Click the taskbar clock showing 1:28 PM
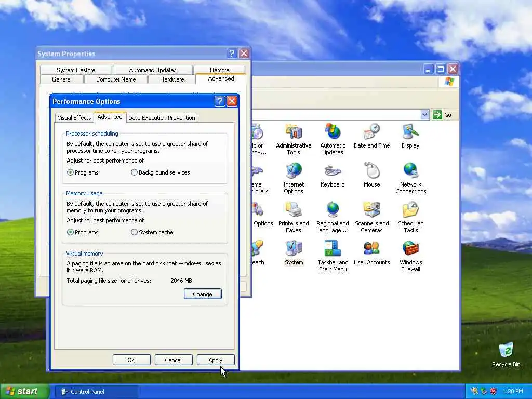The width and height of the screenshot is (532, 399). pos(513,391)
